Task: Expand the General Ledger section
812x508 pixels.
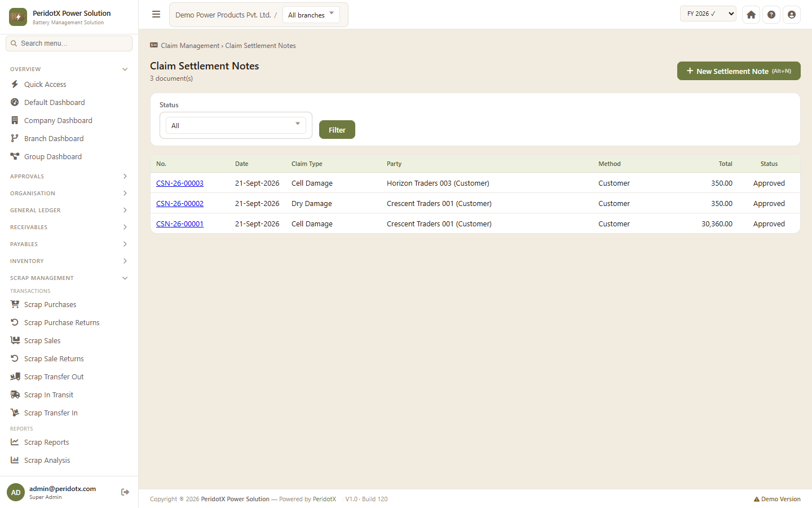Action: click(x=69, y=210)
